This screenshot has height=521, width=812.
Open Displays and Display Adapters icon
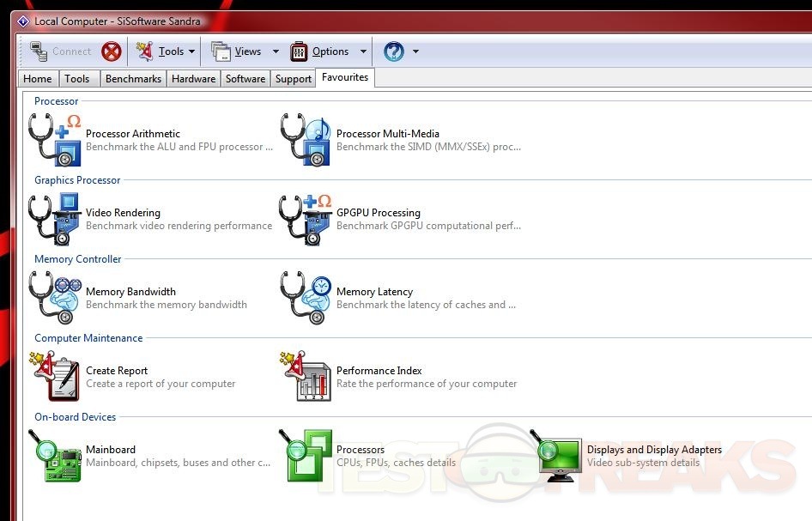pyautogui.click(x=556, y=456)
